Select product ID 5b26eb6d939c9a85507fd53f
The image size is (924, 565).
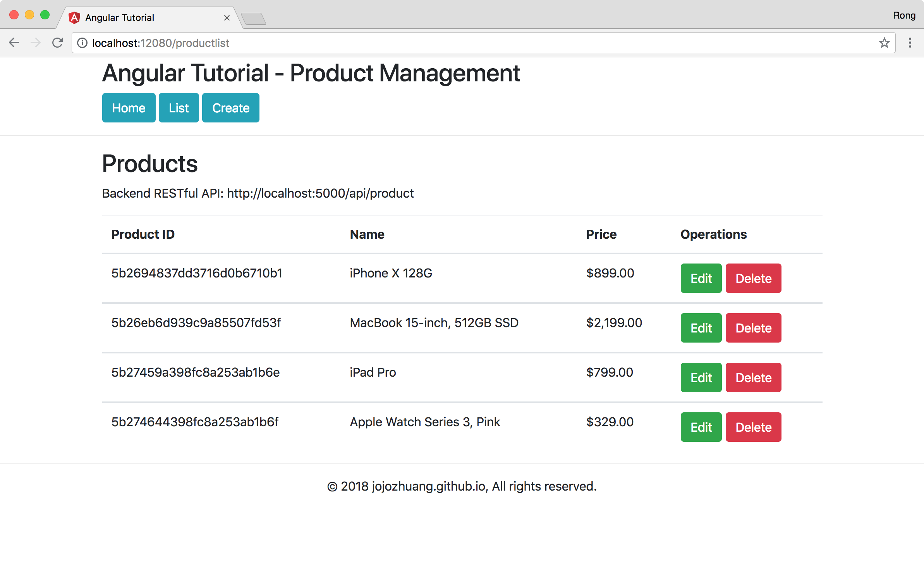pyautogui.click(x=196, y=323)
